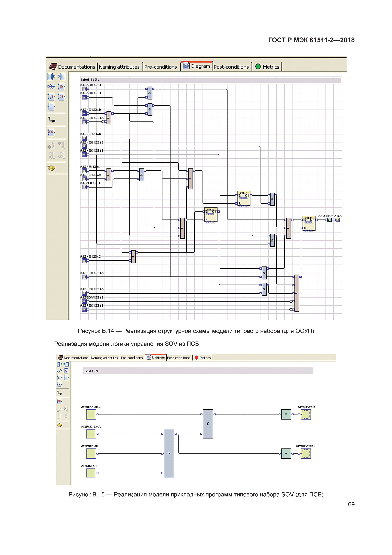The height and width of the screenshot is (555, 392).
Task: Open the green-dot Metrics tab in Figure B.14 editor
Action: (267, 67)
